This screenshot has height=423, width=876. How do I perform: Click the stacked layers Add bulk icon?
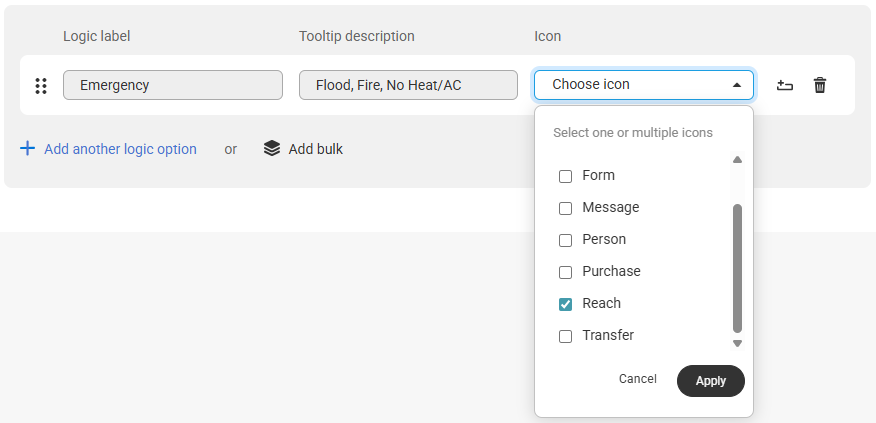pyautogui.click(x=272, y=149)
